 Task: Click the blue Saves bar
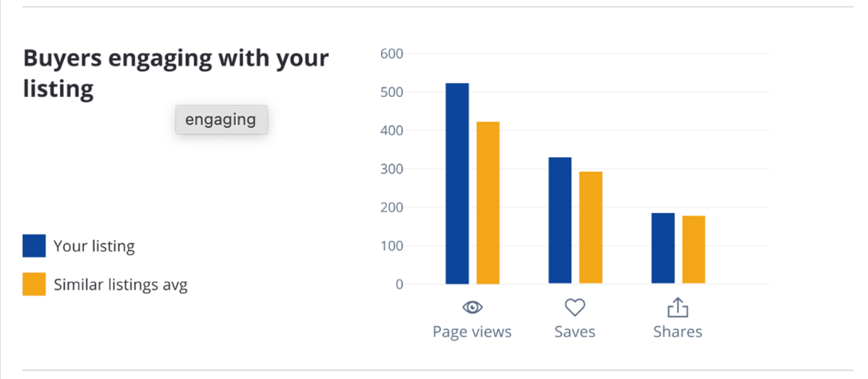(x=559, y=220)
